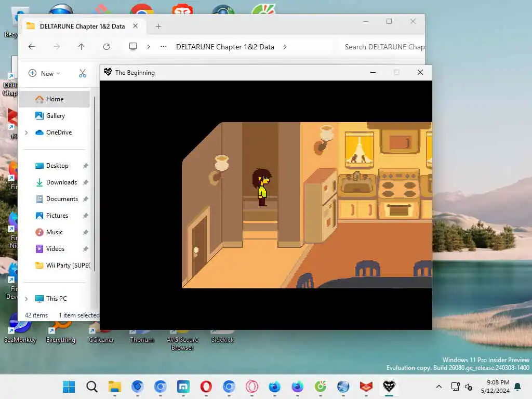
Task: Click the pin icon beside Pictures
Action: [x=86, y=216]
